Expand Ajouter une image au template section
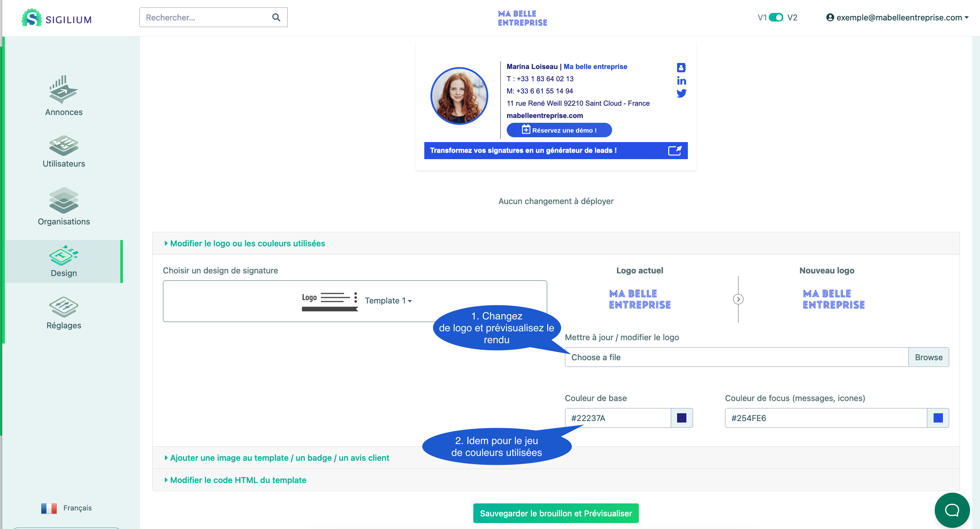 pos(279,458)
